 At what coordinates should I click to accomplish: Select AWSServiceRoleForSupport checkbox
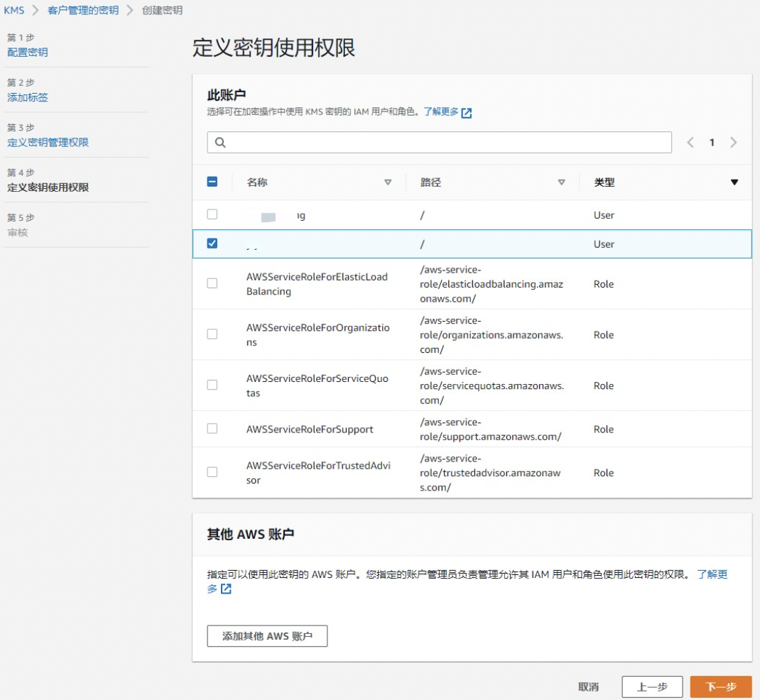pyautogui.click(x=211, y=429)
